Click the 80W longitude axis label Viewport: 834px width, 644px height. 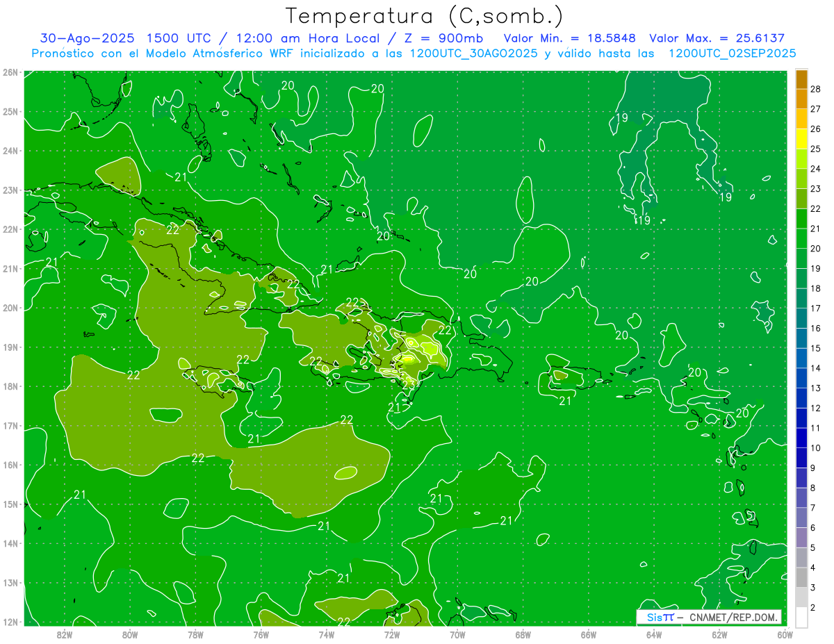(x=129, y=634)
